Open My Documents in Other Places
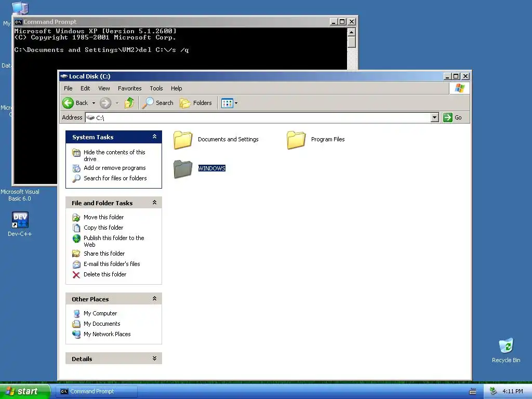The image size is (532, 399). [x=102, y=324]
